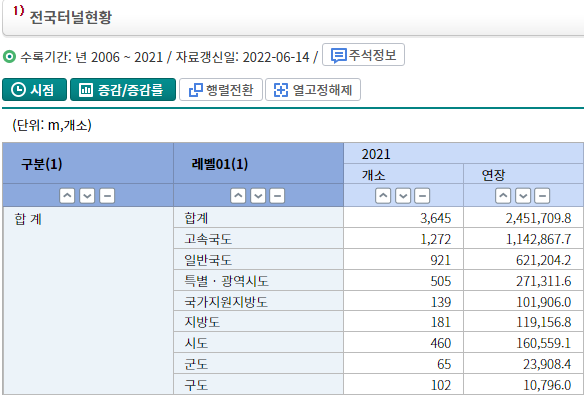This screenshot has width=584, height=395.
Task: Sort 연장 column ascending with up arrow
Action: [x=503, y=196]
